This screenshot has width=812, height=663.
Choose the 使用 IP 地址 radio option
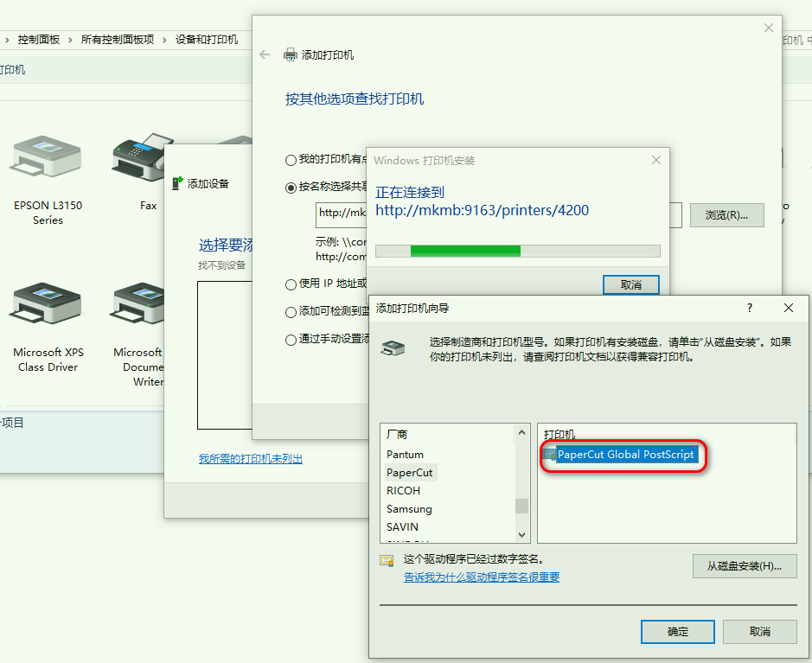tap(291, 284)
